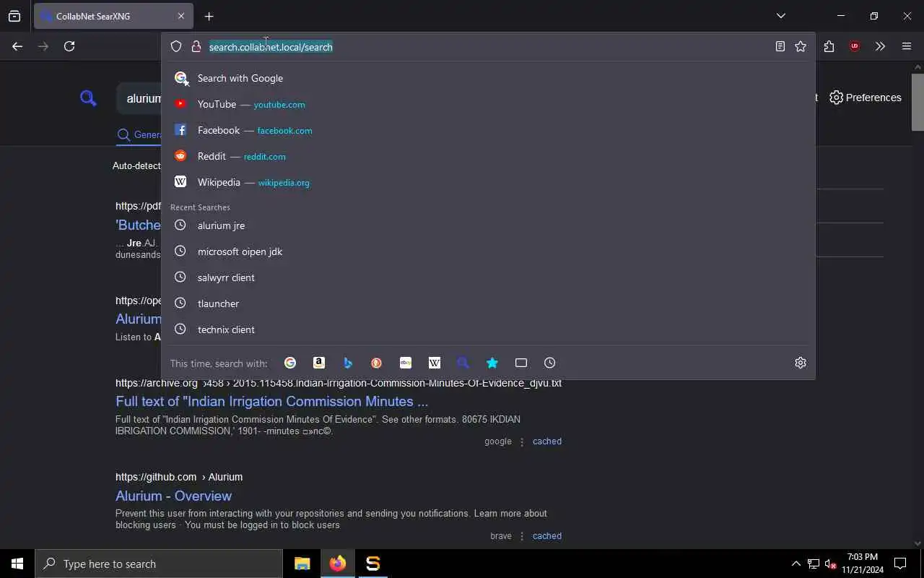The image size is (924, 578).
Task: Click the tracking protection shield icon
Action: pyautogui.click(x=176, y=46)
